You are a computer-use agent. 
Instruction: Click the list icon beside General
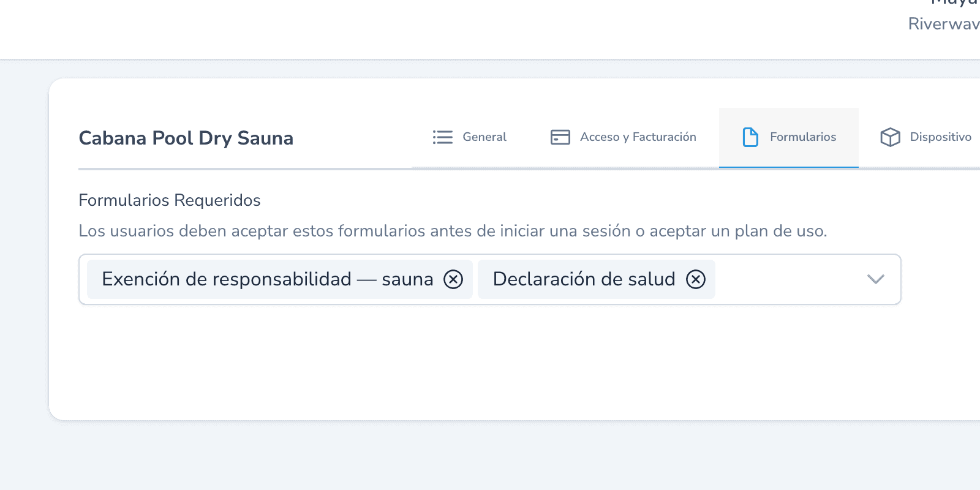[x=442, y=137]
